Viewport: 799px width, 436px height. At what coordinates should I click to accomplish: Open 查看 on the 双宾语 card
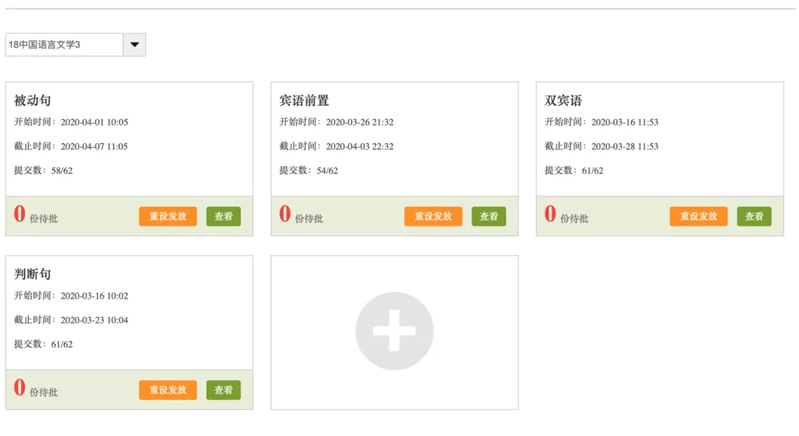coord(754,217)
